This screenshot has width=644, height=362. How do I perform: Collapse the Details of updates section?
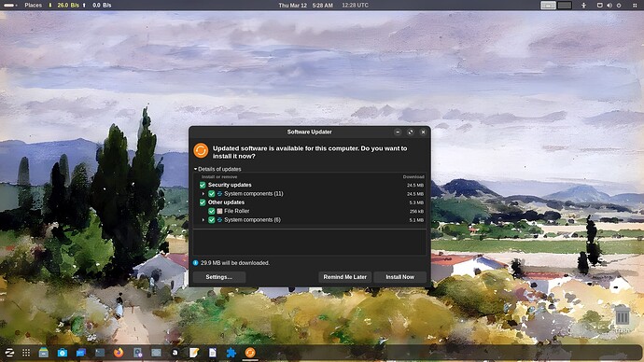tap(195, 169)
